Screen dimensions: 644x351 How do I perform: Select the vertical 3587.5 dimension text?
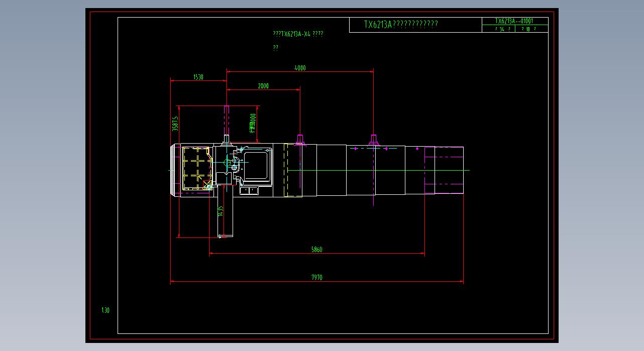[175, 124]
